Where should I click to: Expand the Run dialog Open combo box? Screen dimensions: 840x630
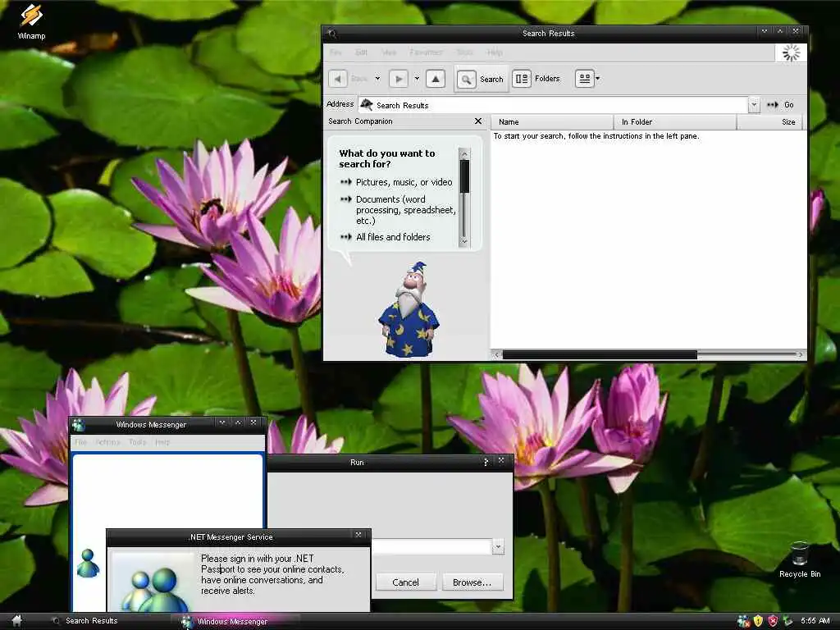tap(498, 547)
